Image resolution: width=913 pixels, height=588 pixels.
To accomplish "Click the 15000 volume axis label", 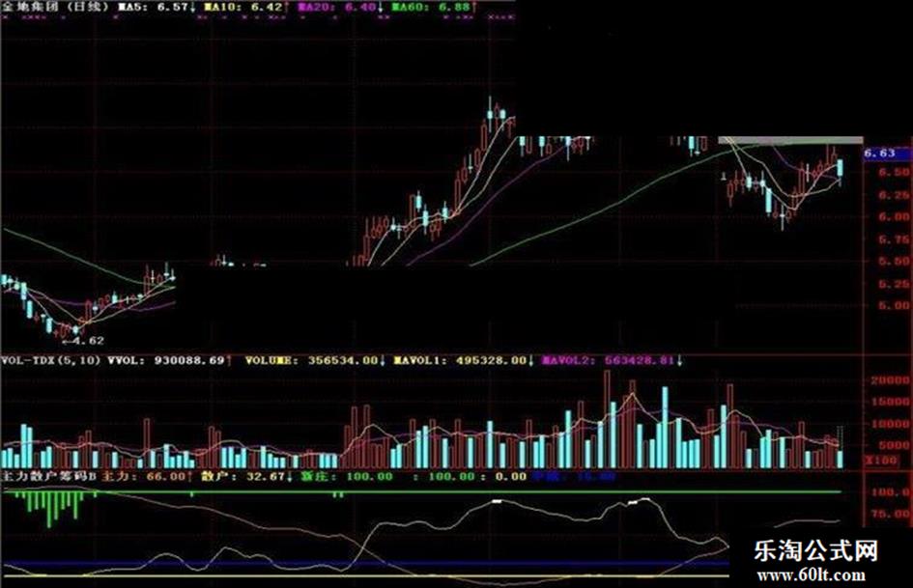I will click(890, 403).
